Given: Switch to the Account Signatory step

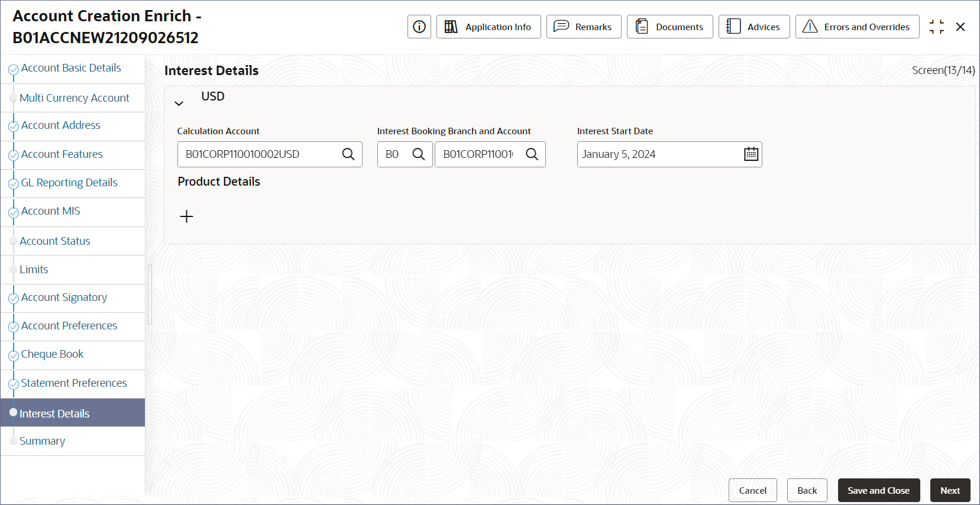Looking at the screenshot, I should pyautogui.click(x=64, y=297).
